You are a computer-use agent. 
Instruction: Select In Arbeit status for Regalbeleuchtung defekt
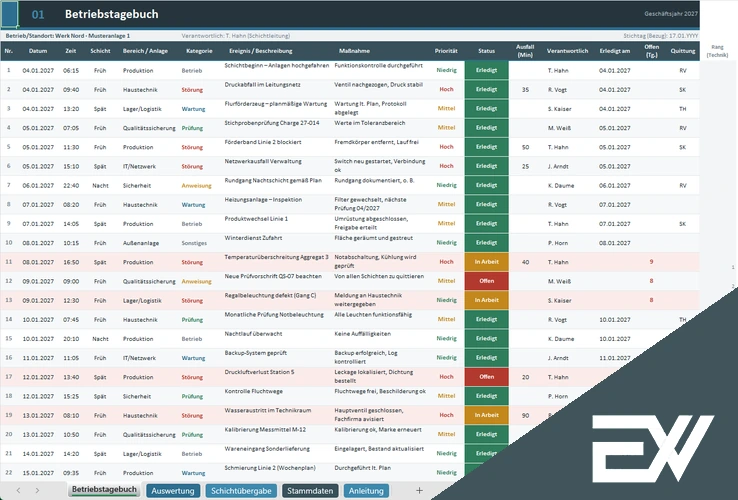[487, 300]
